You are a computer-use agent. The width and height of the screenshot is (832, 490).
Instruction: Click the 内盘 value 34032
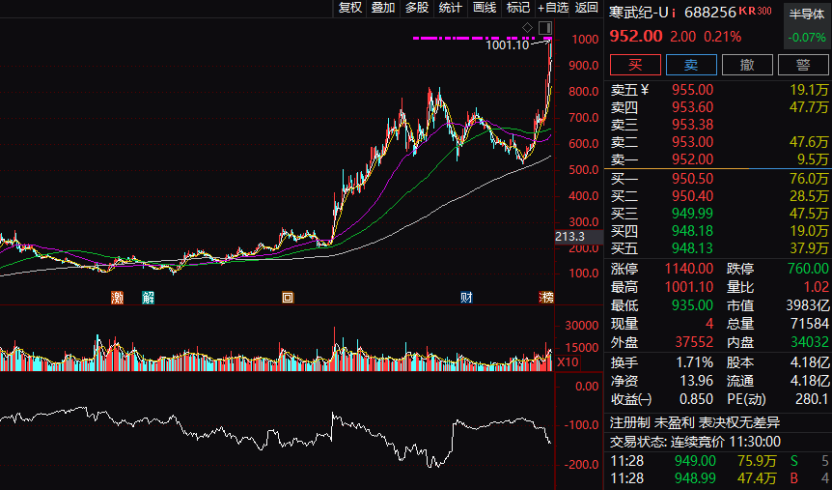click(809, 342)
